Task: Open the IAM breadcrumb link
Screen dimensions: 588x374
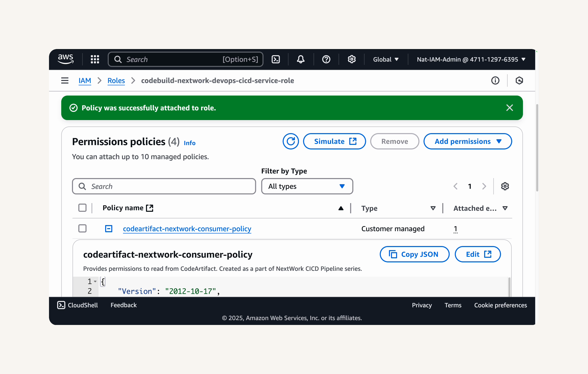Action: 85,80
